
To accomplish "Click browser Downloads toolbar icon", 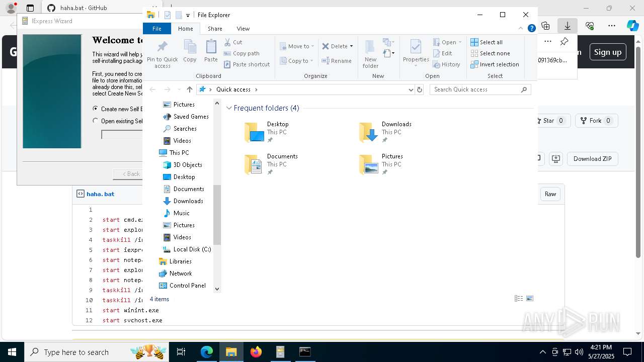I will (568, 26).
